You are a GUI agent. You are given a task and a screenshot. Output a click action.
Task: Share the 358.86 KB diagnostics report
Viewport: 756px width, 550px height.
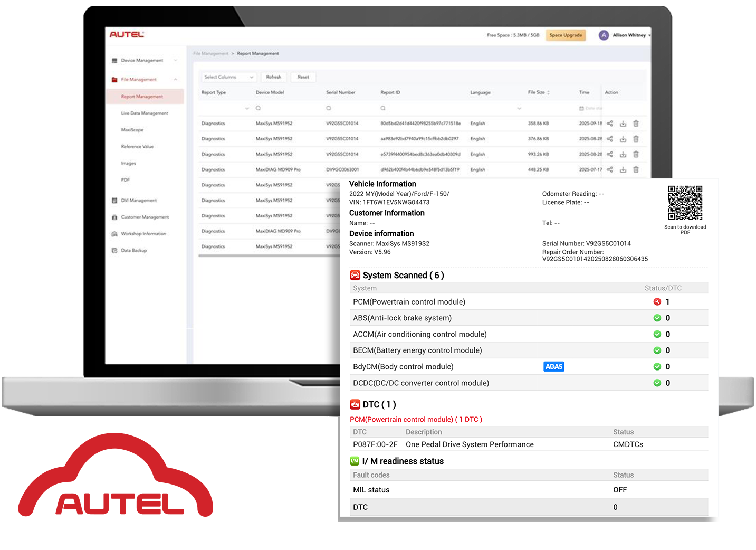pos(610,124)
